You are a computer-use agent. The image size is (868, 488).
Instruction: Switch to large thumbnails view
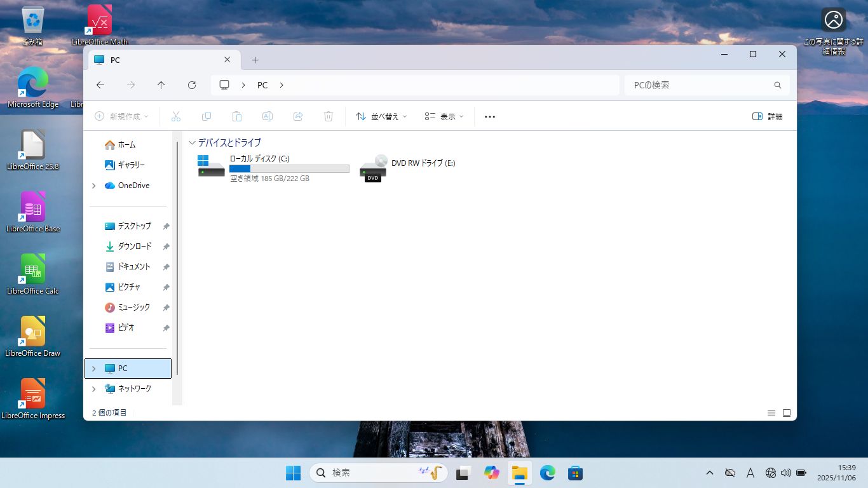(x=787, y=413)
